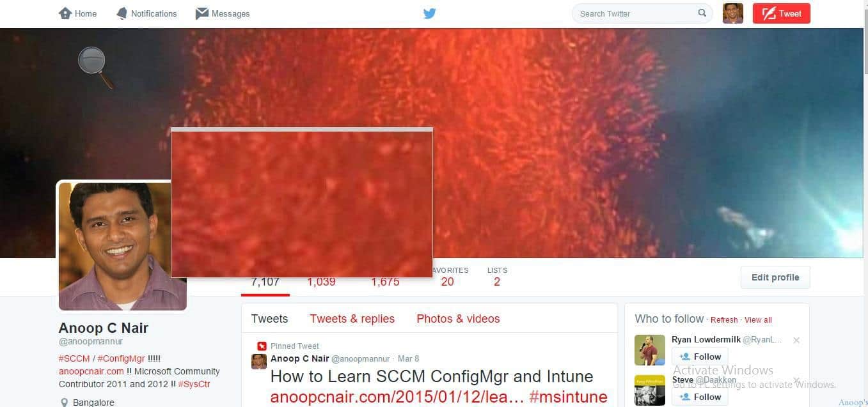Dismiss Ryan Lowdermilk suggestion with X
Viewport: 868px width, 407px height.
pos(796,340)
